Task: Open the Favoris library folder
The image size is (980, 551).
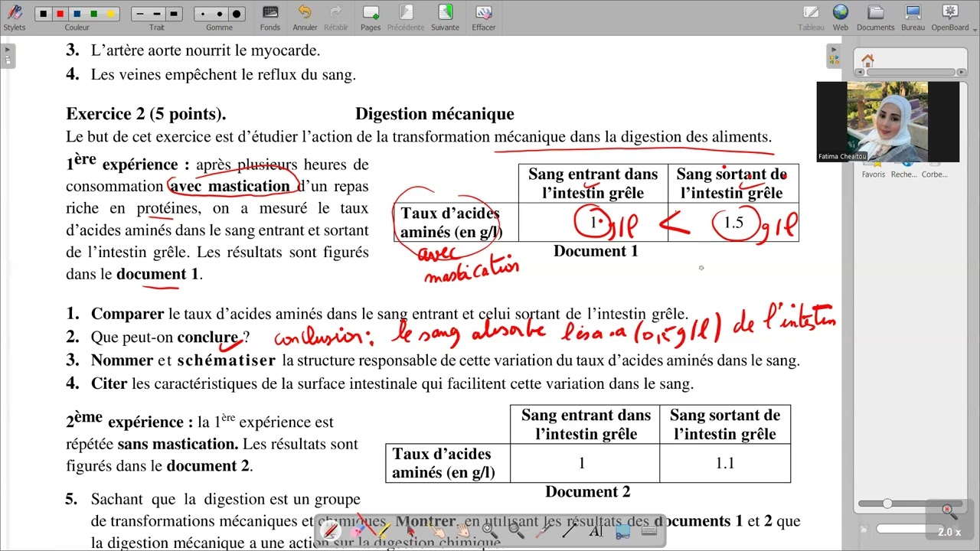Action: [x=873, y=169]
